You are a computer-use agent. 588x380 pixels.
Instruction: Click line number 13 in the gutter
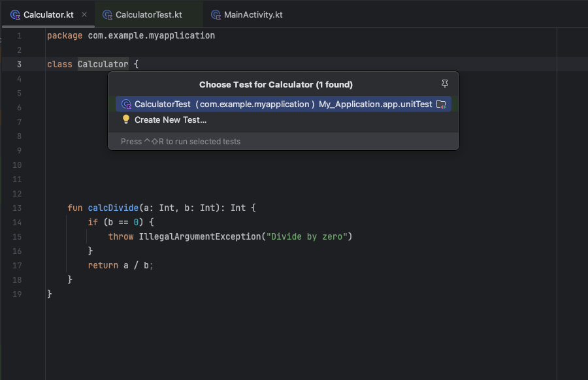coord(17,208)
